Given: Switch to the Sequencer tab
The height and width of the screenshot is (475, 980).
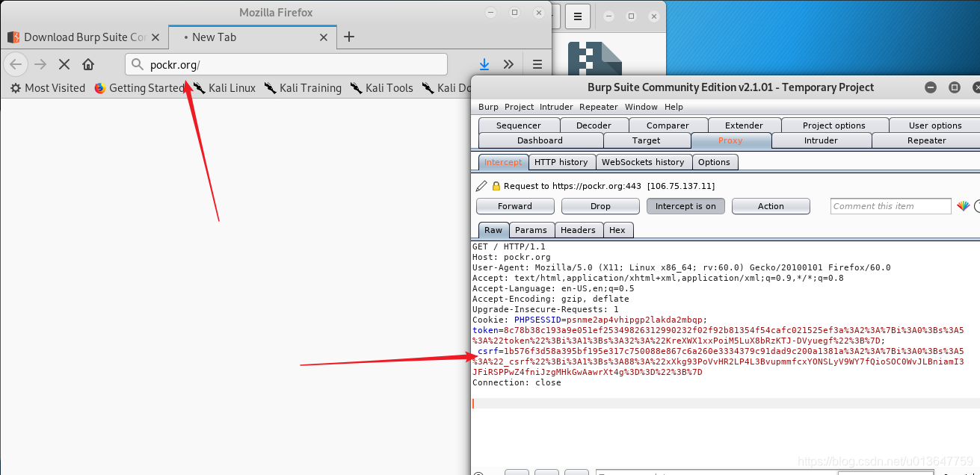Looking at the screenshot, I should 519,125.
